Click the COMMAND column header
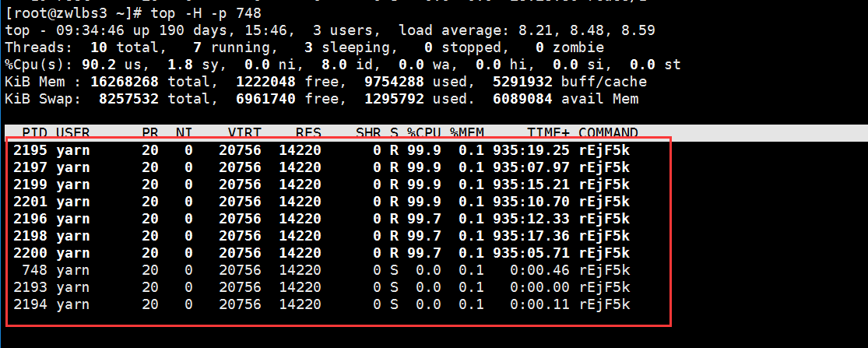868x348 pixels. pyautogui.click(x=608, y=133)
